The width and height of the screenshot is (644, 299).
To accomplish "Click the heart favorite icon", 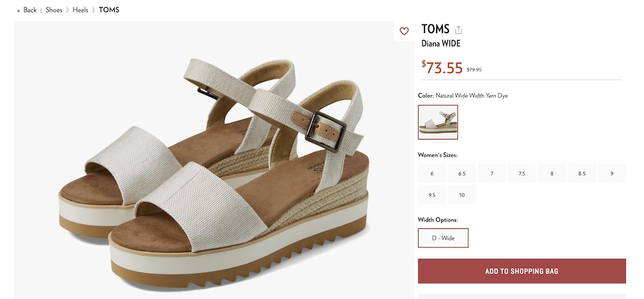I will 404,31.
